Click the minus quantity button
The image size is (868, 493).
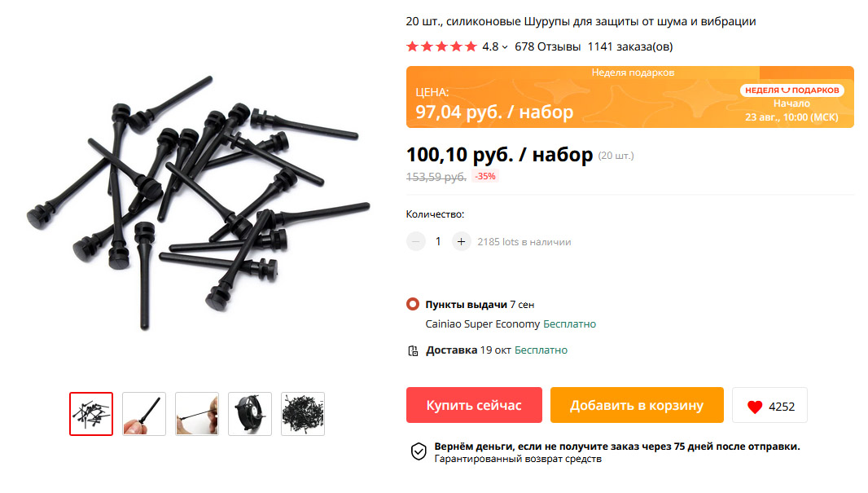click(x=416, y=241)
